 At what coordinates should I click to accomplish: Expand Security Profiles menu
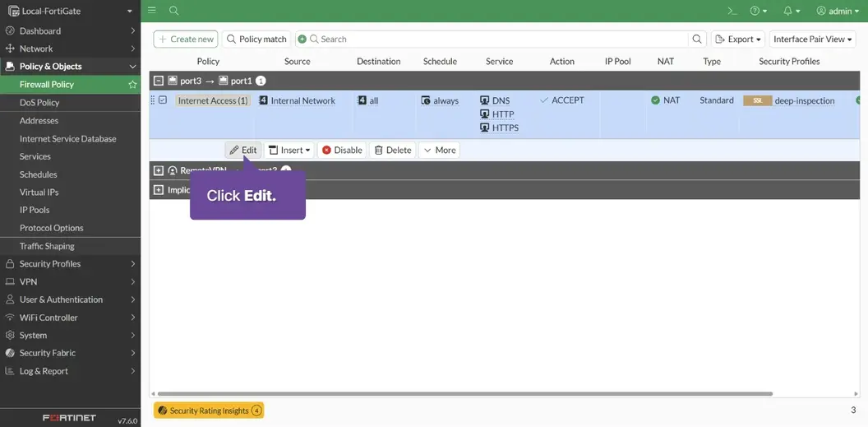[x=71, y=263]
